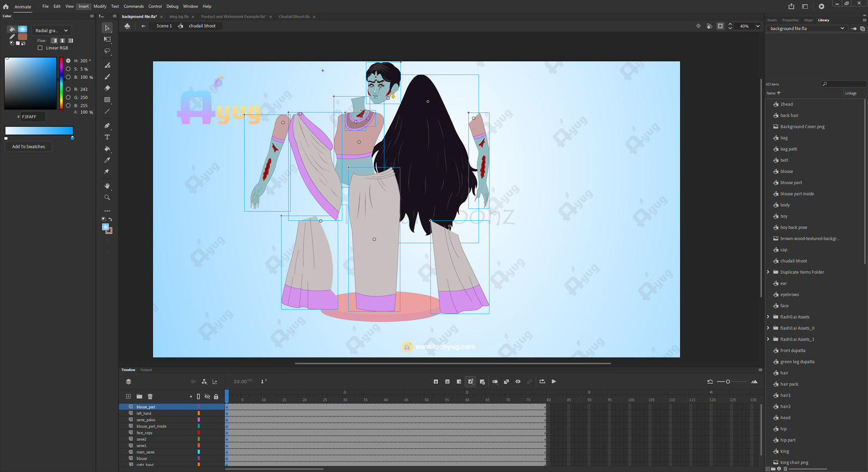Select the Hand tool

[x=107, y=186]
